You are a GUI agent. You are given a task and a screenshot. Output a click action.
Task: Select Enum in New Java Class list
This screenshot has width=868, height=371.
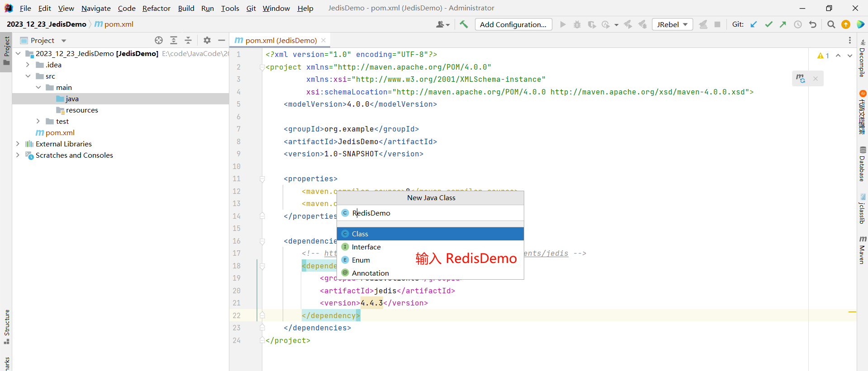point(431,260)
